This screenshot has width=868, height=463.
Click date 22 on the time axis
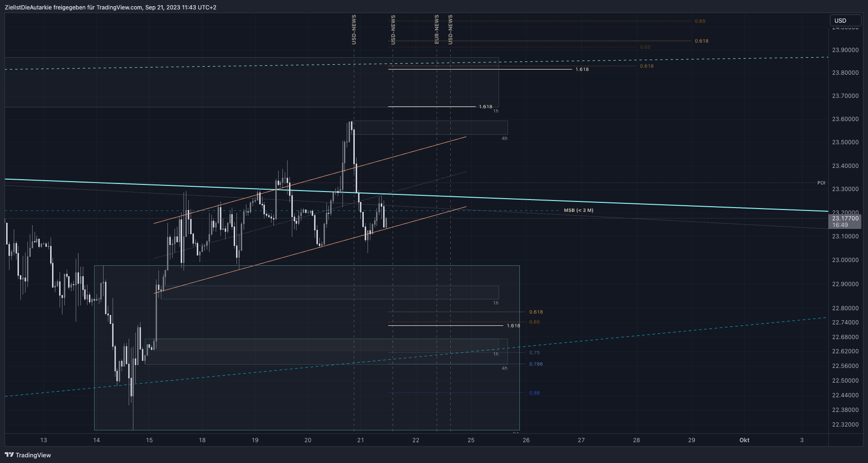[x=416, y=440]
